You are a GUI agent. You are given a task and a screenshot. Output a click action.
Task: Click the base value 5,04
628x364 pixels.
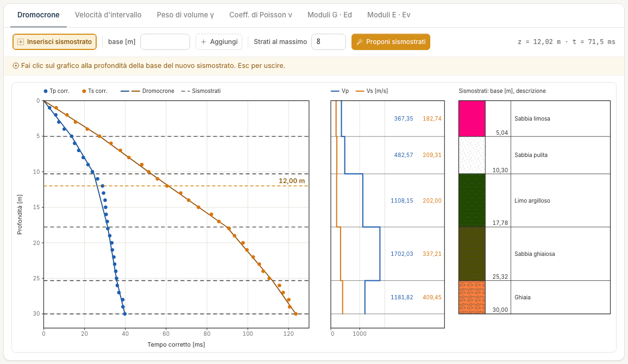(x=502, y=133)
